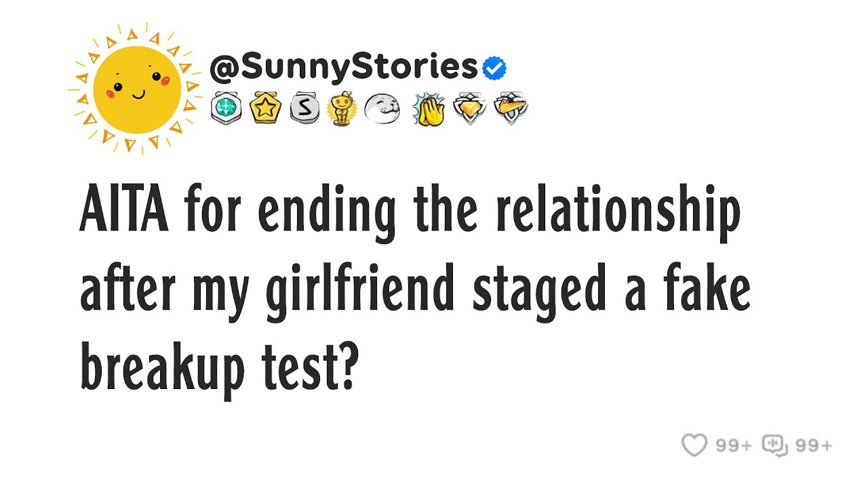Click the golden Snoo statue award
This screenshot has height=488, width=868.
[341, 109]
